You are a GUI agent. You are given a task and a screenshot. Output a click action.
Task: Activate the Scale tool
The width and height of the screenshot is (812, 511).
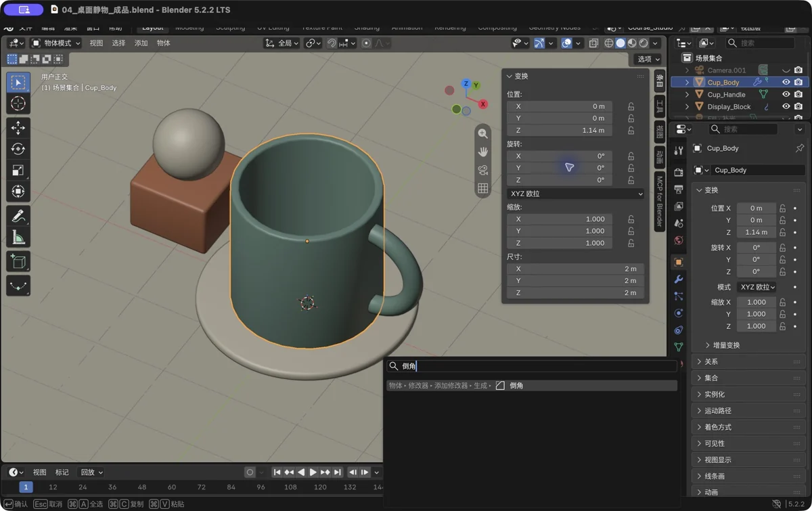point(18,171)
